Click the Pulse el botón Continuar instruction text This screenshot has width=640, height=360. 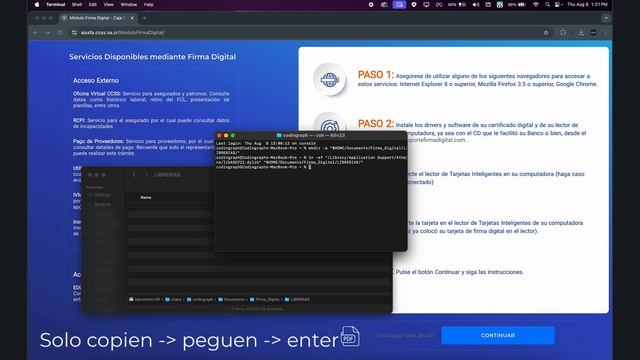pos(459,272)
